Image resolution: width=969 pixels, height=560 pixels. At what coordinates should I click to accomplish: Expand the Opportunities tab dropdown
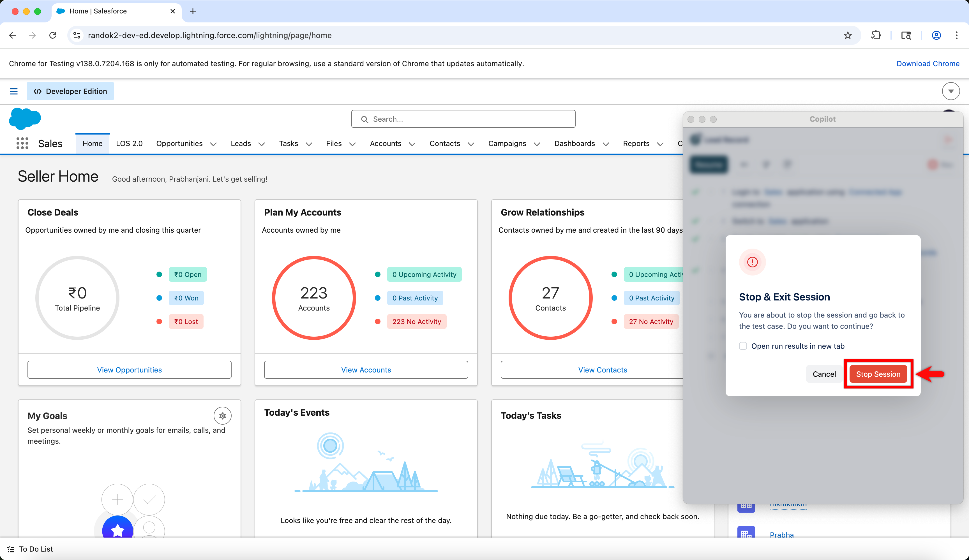(x=213, y=144)
